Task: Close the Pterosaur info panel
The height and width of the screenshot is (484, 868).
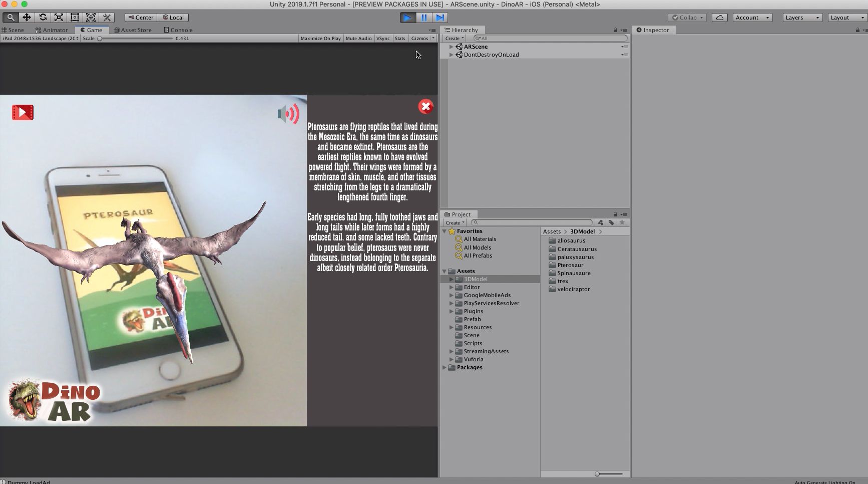Action: pos(425,106)
